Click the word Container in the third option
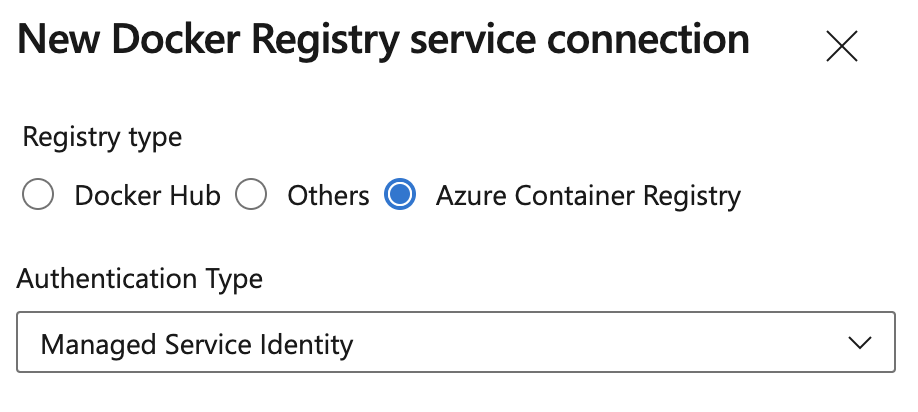The width and height of the screenshot is (918, 412). click(x=571, y=196)
